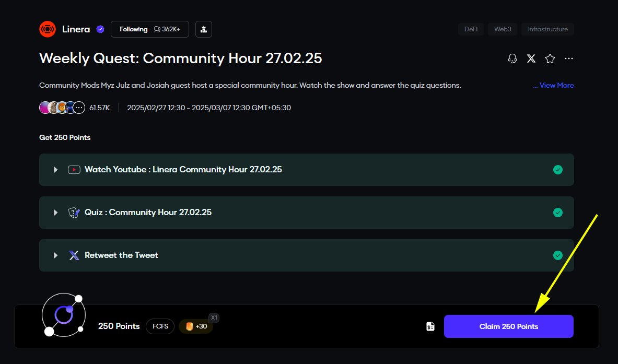
Task: Click the Retweet the Tweet task title
Action: pos(121,255)
